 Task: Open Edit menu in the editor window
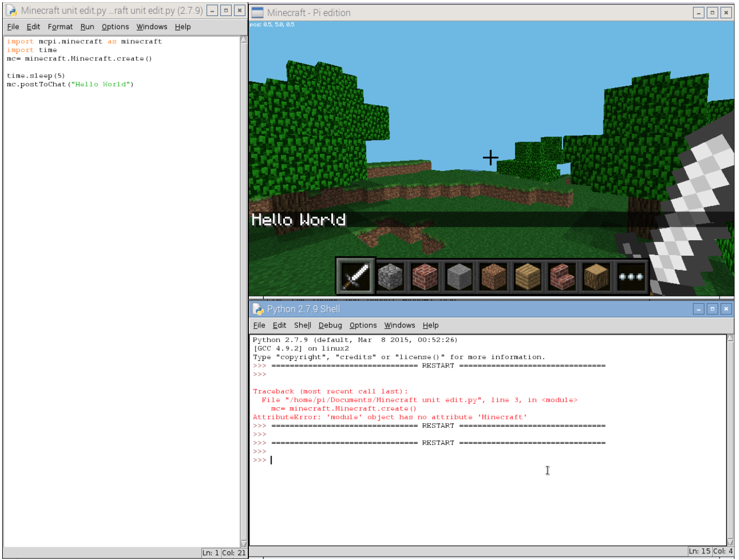(33, 27)
